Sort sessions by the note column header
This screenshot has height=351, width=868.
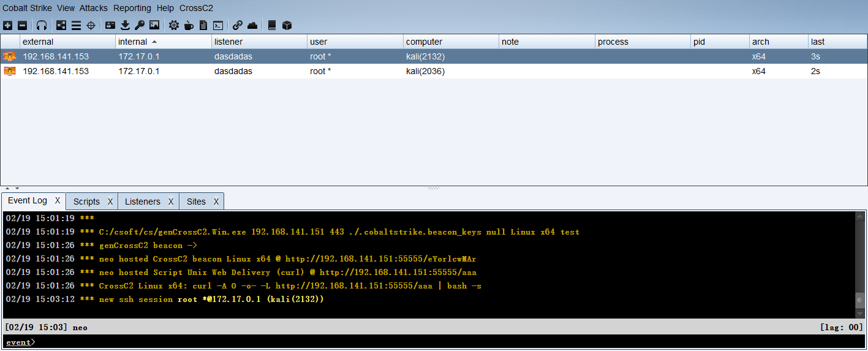pos(547,42)
